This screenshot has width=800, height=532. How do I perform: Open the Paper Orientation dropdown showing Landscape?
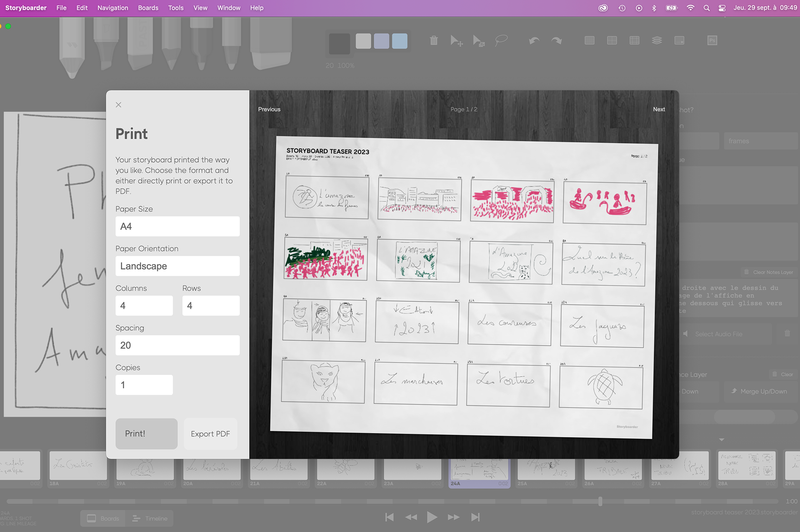[177, 266]
